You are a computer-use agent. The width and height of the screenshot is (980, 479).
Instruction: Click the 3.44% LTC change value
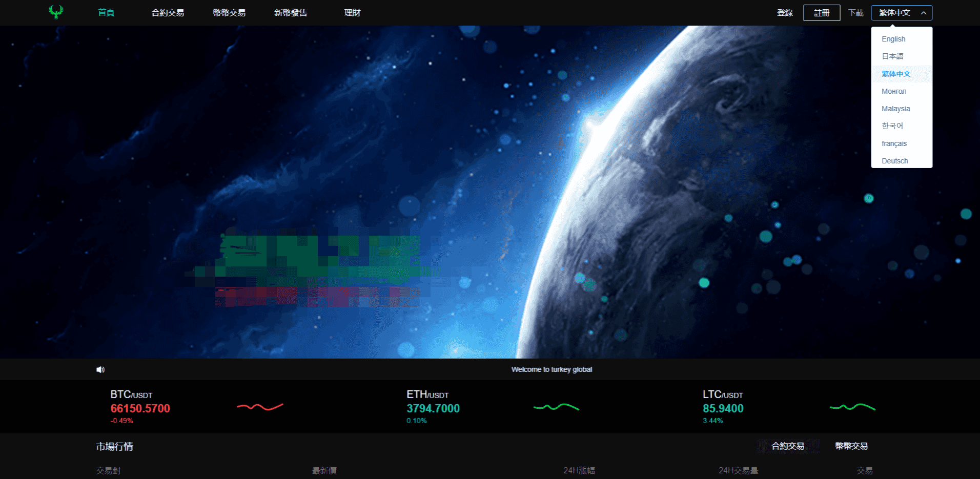point(713,421)
